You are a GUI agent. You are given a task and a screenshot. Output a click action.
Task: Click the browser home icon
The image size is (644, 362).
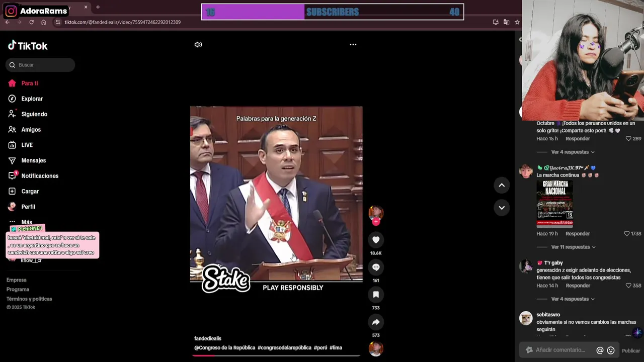[x=43, y=22]
